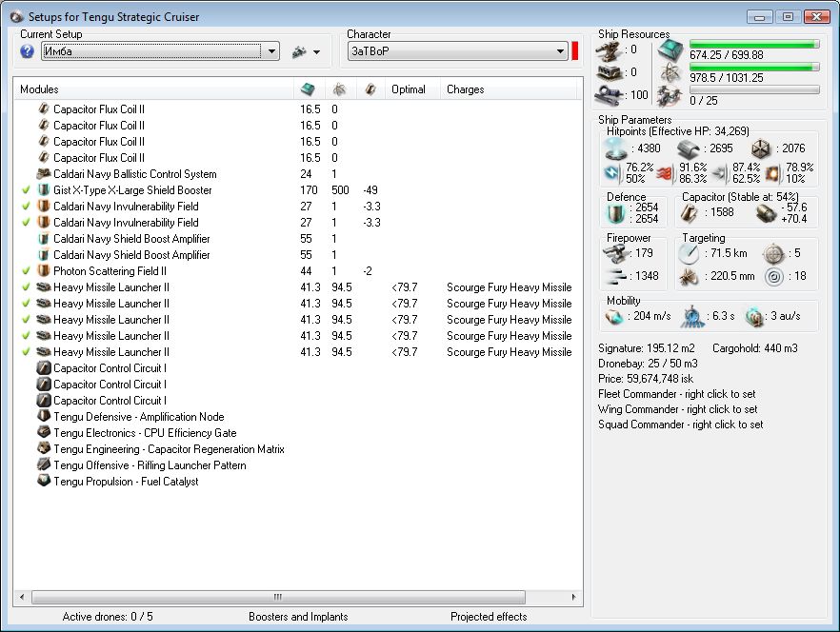Viewport: 840px width, 632px height.
Task: Toggle the Photon Scattering Field II checkmark
Action: point(26,271)
